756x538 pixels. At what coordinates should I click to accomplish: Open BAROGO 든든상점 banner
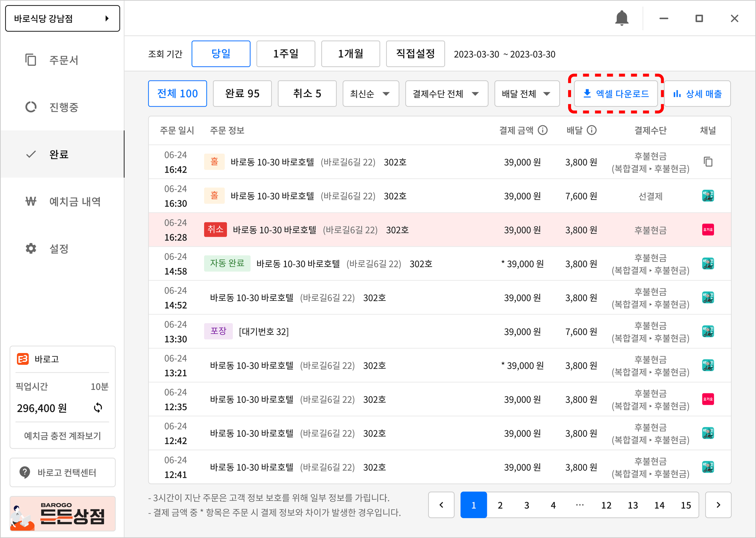pyautogui.click(x=62, y=514)
